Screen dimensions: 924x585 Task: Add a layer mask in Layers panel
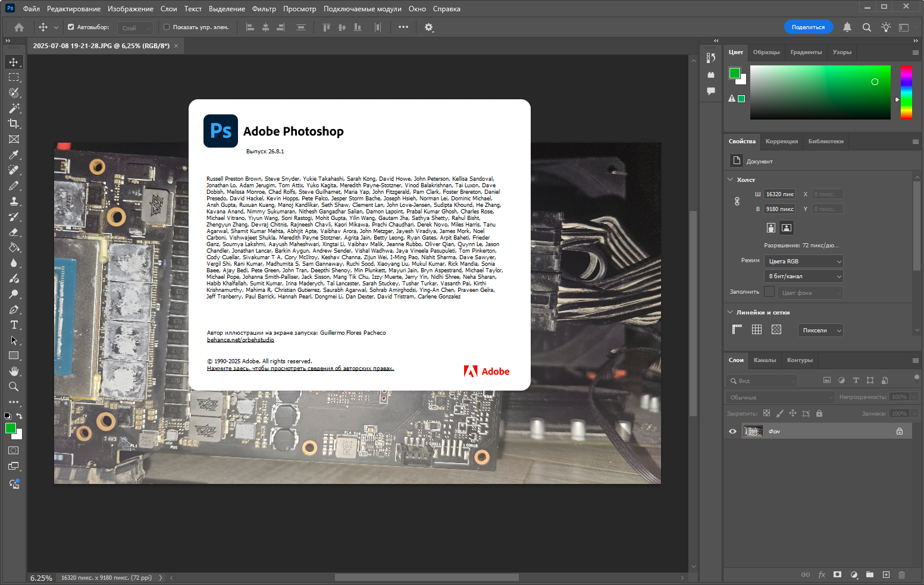tap(838, 574)
